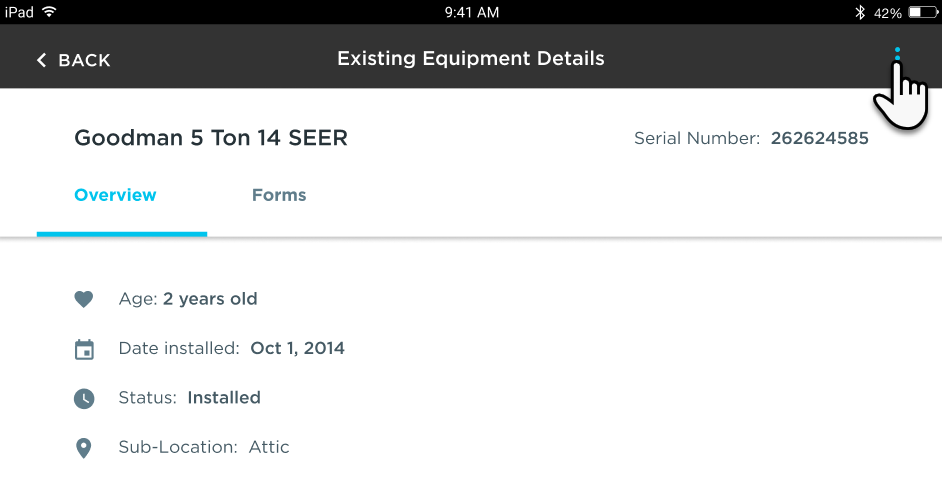The image size is (942, 477).
Task: Click the heart icon beside Age
Action: pos(84,299)
